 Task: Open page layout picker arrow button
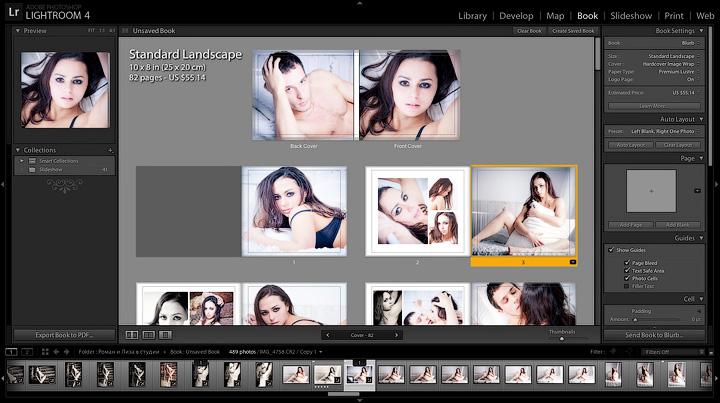click(x=696, y=190)
